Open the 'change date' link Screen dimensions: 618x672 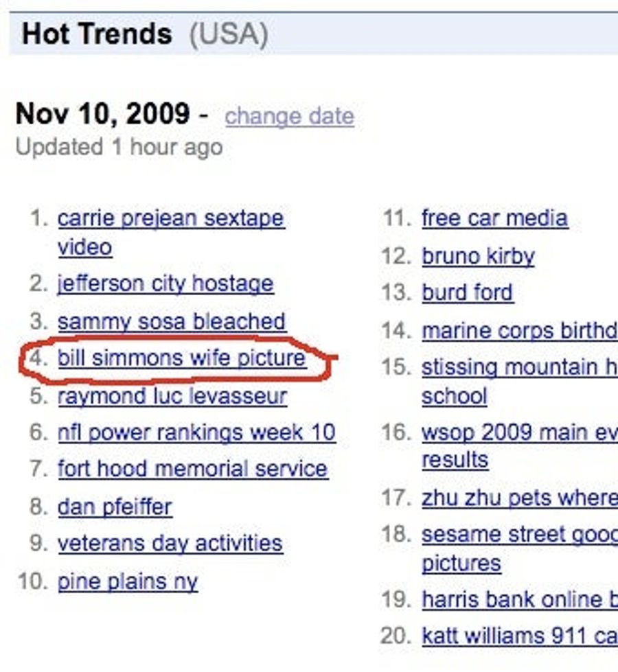[x=290, y=116]
